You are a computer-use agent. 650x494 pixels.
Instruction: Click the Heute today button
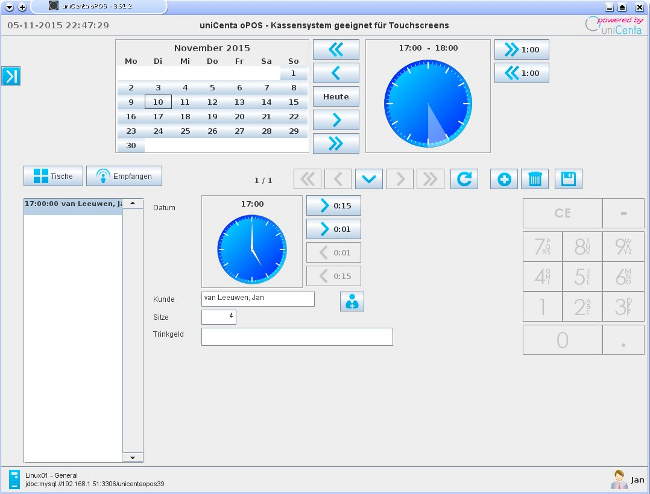click(335, 97)
